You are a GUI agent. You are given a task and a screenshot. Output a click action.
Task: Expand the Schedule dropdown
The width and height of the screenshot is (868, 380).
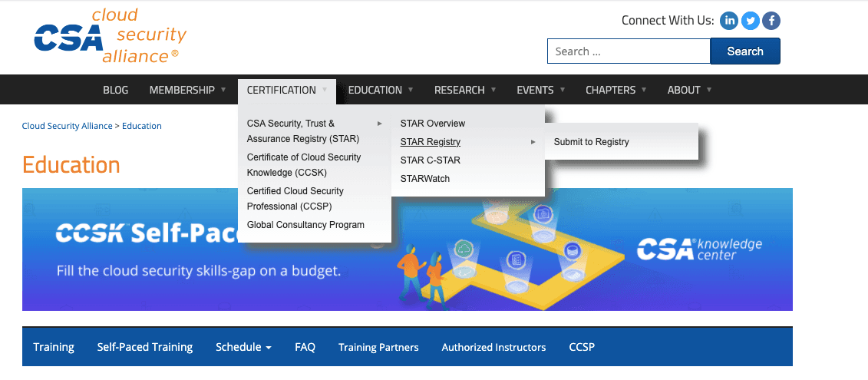click(x=243, y=347)
